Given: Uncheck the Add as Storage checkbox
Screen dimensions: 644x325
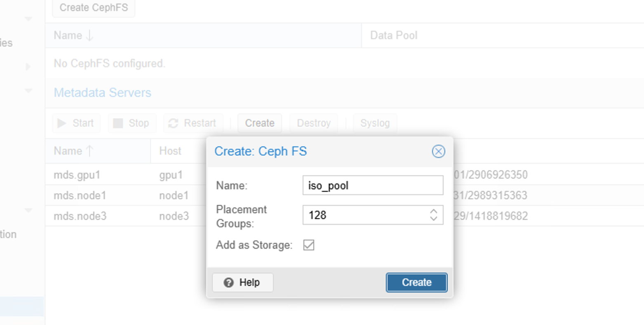Looking at the screenshot, I should (x=309, y=245).
